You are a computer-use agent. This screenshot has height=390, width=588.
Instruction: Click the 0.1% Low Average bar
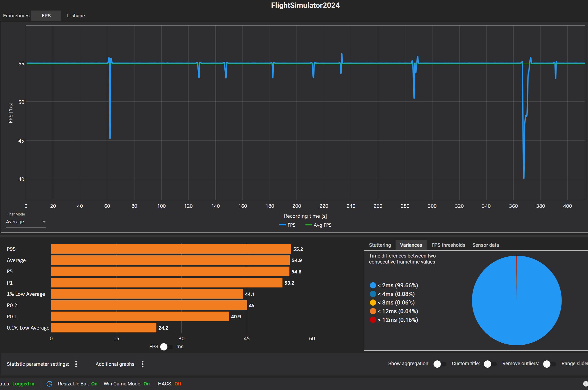(x=104, y=328)
